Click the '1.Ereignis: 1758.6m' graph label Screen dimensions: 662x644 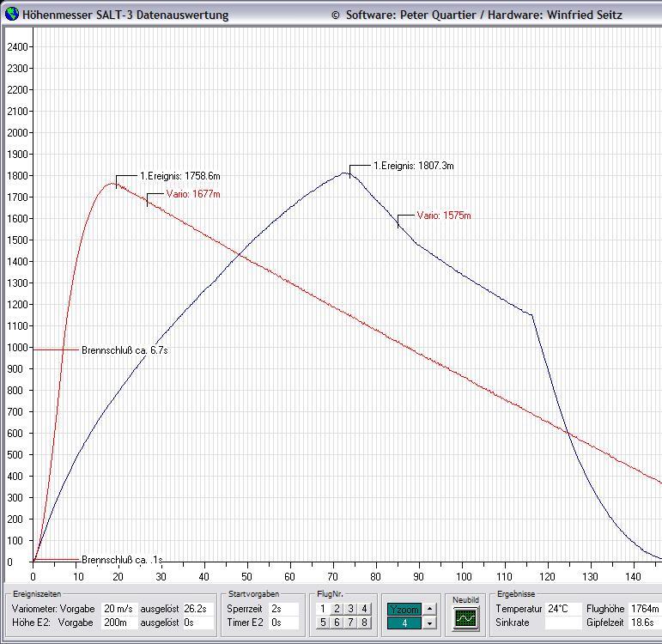pyautogui.click(x=180, y=176)
